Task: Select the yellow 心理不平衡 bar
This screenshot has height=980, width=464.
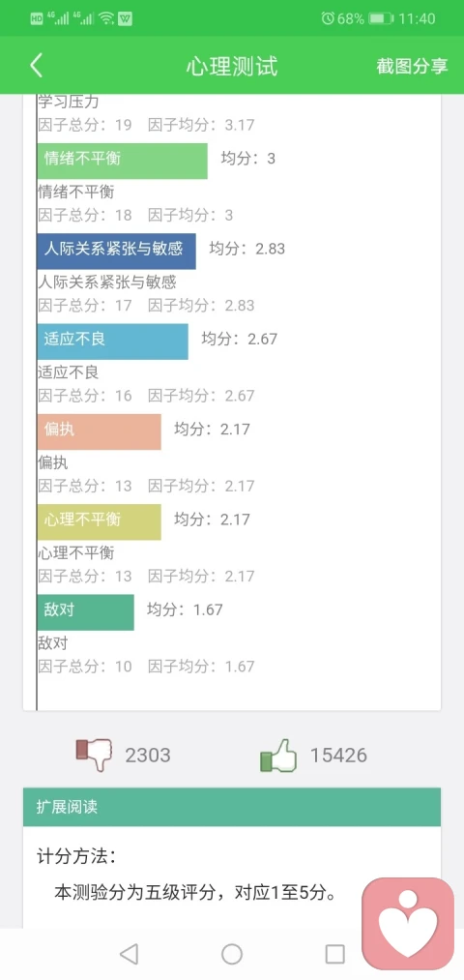Action: pos(99,521)
